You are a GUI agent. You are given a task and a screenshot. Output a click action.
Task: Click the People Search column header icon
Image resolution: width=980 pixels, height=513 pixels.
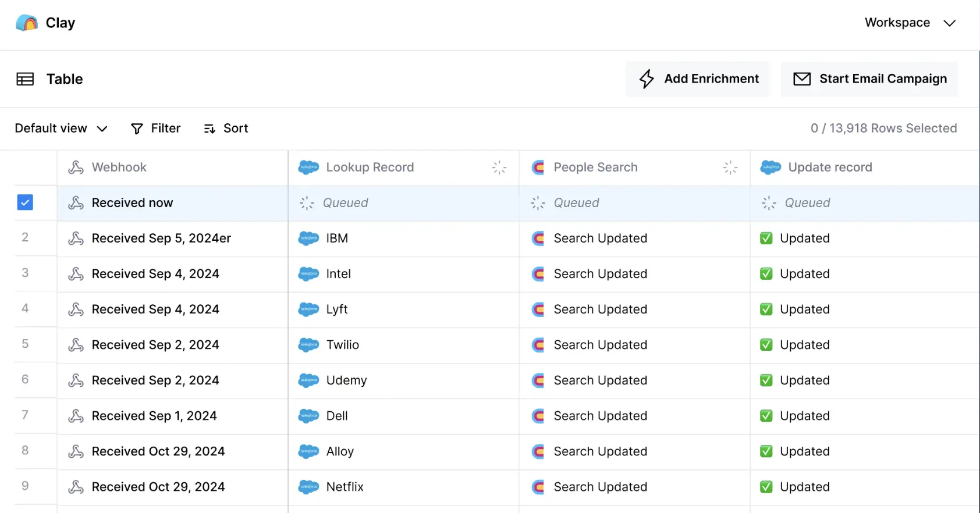coord(538,168)
